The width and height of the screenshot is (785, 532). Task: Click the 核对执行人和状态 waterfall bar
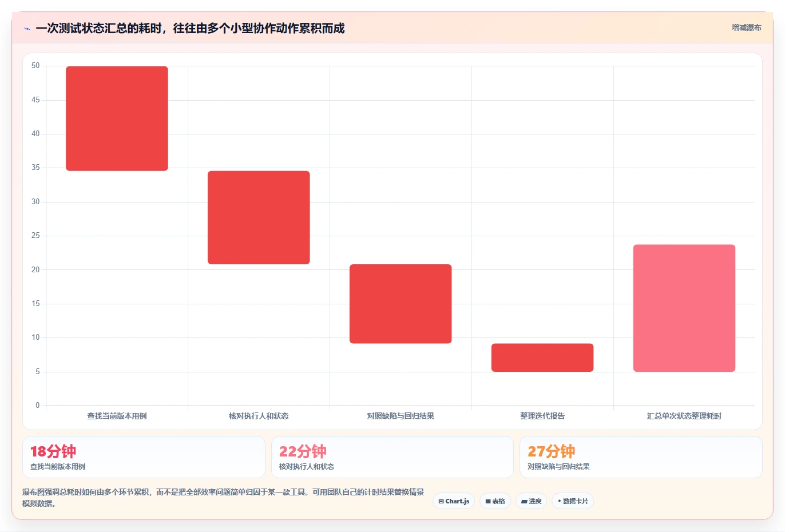coord(259,217)
